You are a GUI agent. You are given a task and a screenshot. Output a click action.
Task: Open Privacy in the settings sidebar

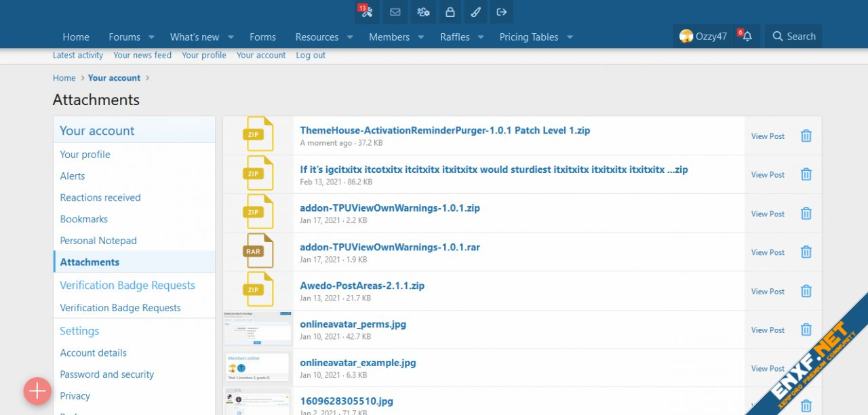click(134, 396)
